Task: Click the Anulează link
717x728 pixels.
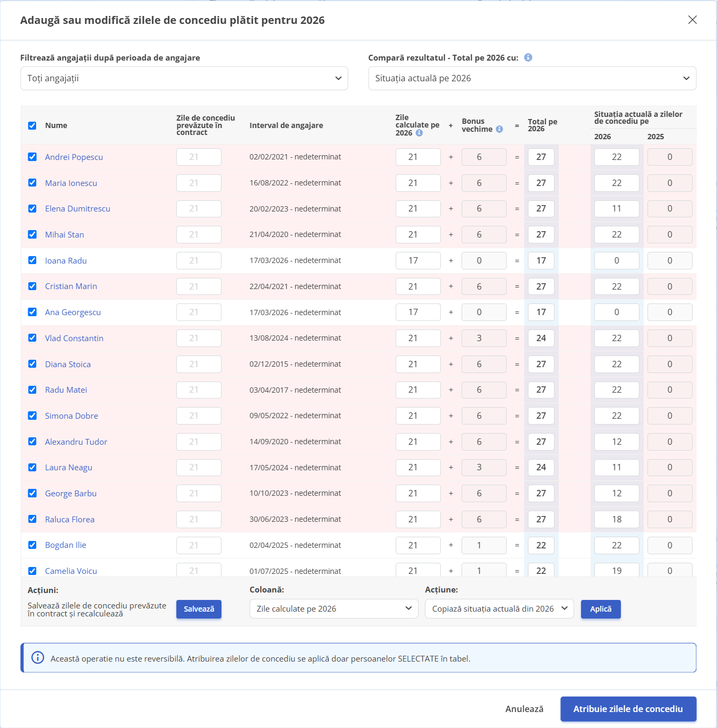Action: click(524, 709)
